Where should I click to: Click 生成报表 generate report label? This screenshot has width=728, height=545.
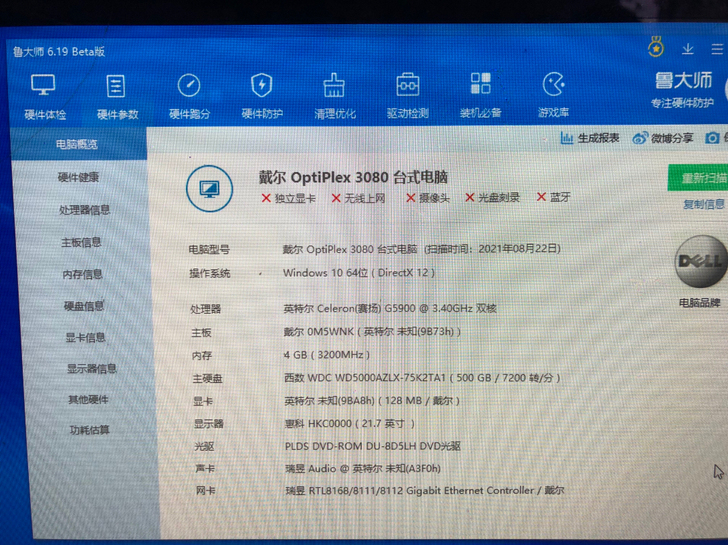pos(598,138)
